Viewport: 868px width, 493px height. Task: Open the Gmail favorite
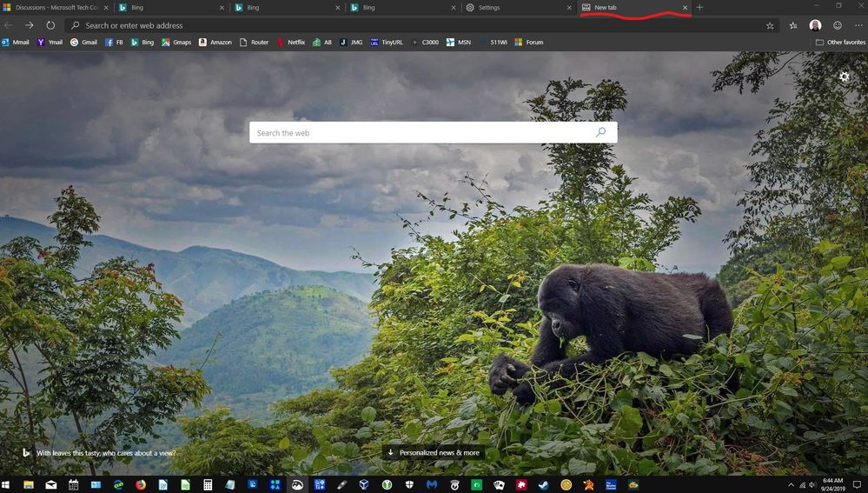pos(83,42)
